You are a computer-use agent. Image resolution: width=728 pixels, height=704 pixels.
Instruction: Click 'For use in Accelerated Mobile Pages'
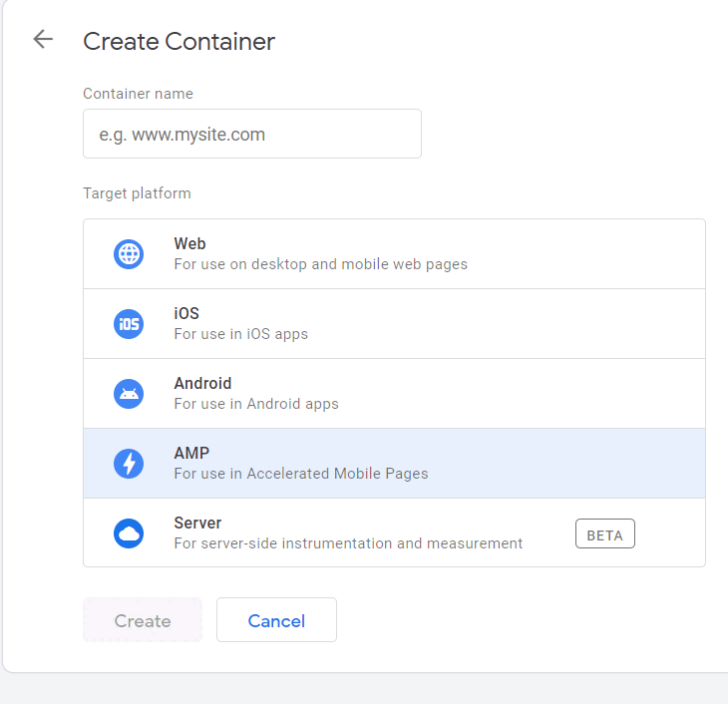[x=301, y=474]
